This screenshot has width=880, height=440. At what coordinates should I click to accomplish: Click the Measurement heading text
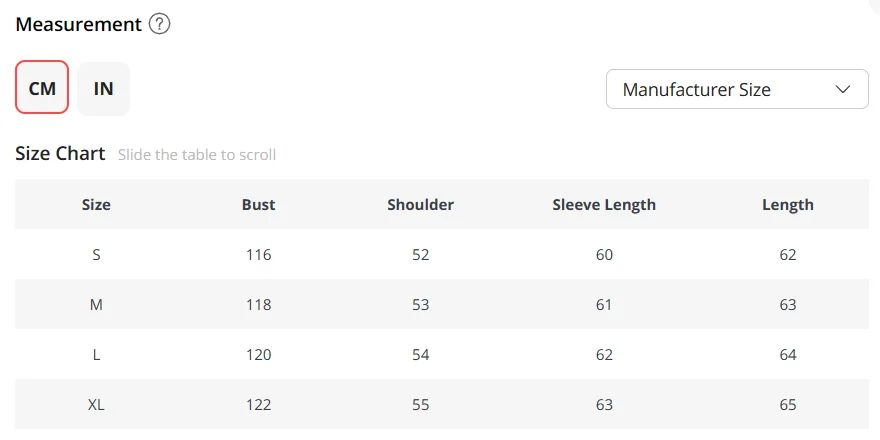(x=79, y=25)
